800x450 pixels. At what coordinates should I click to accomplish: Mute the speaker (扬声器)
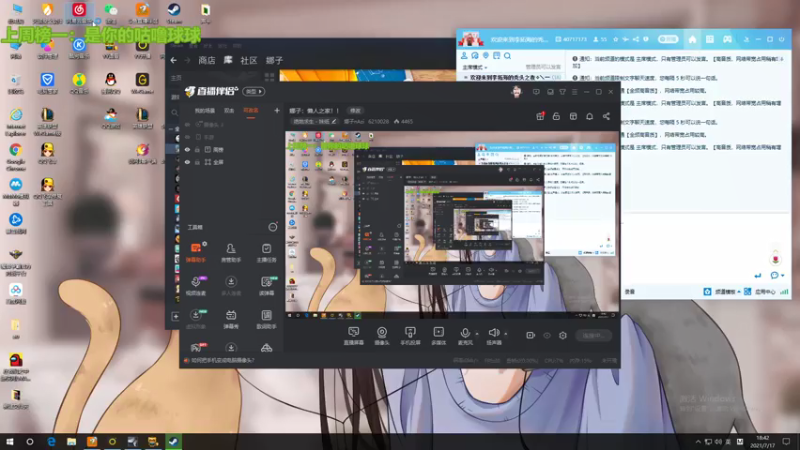tap(493, 336)
